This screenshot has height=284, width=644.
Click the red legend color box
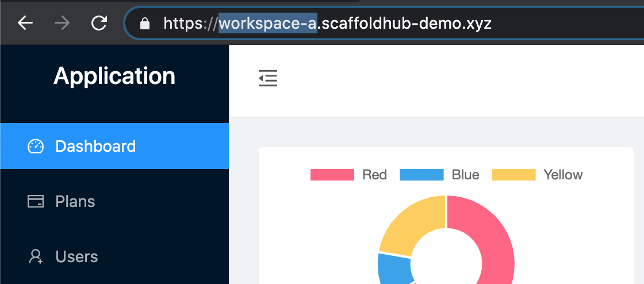click(x=332, y=175)
